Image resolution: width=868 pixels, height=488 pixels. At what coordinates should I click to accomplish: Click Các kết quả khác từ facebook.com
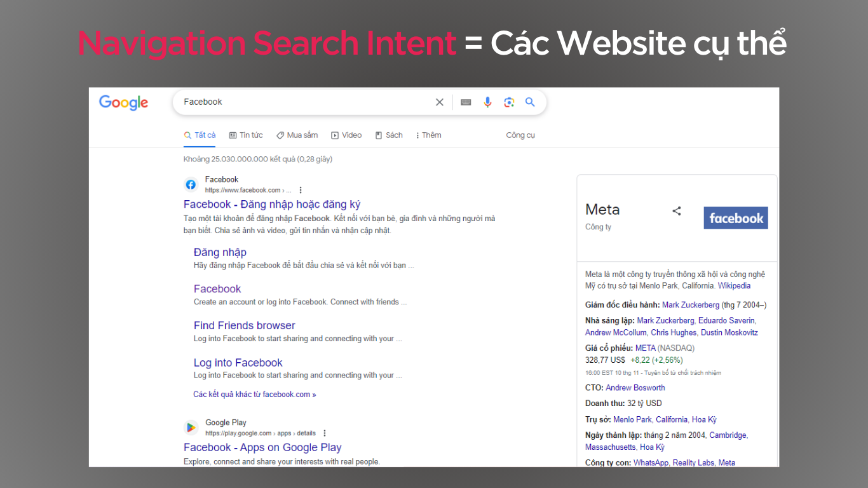click(x=255, y=395)
